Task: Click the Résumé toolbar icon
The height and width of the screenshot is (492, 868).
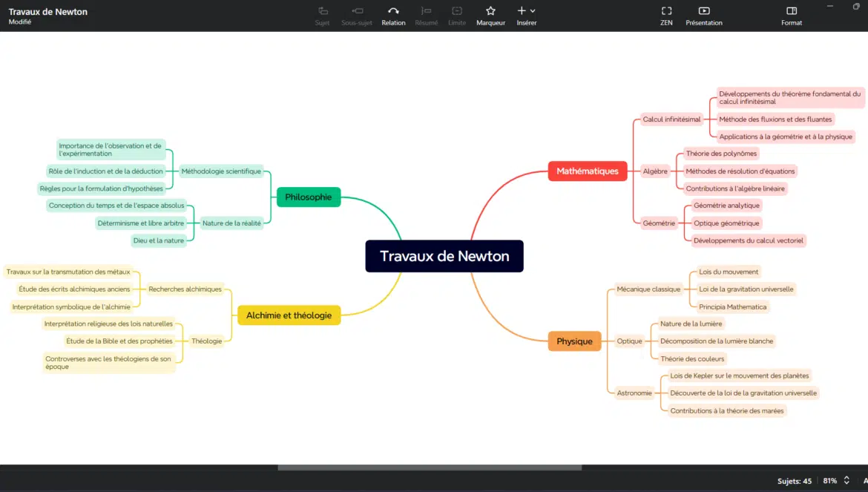Action: click(426, 11)
